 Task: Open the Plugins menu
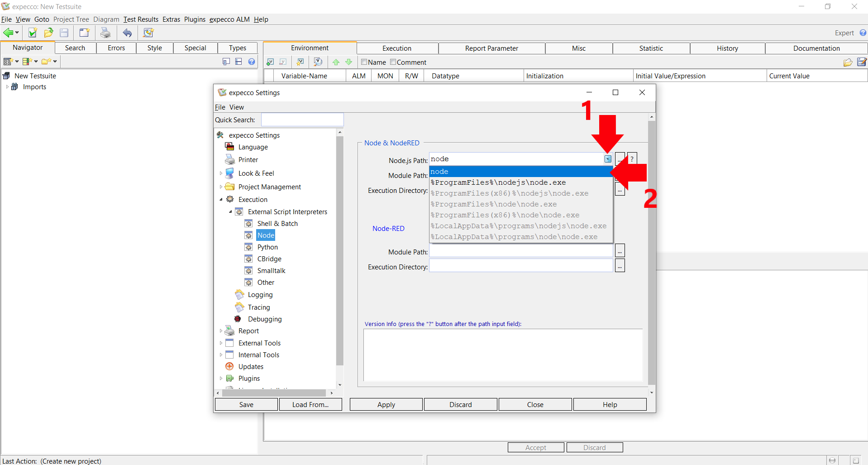click(195, 19)
